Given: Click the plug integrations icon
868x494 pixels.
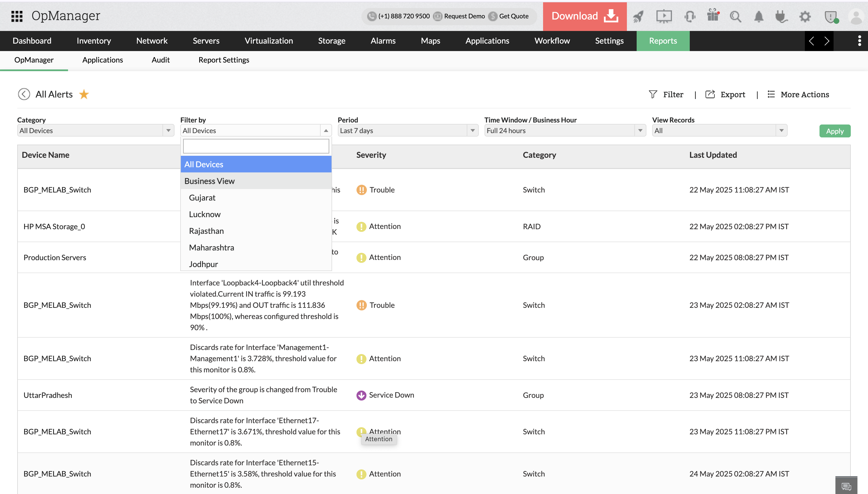Looking at the screenshot, I should click(x=781, y=16).
